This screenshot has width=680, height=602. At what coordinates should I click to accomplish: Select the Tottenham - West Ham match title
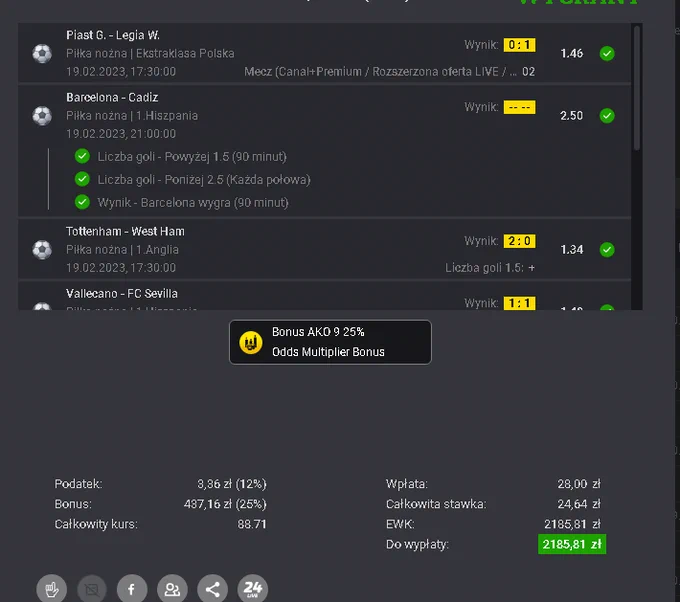[x=125, y=232]
